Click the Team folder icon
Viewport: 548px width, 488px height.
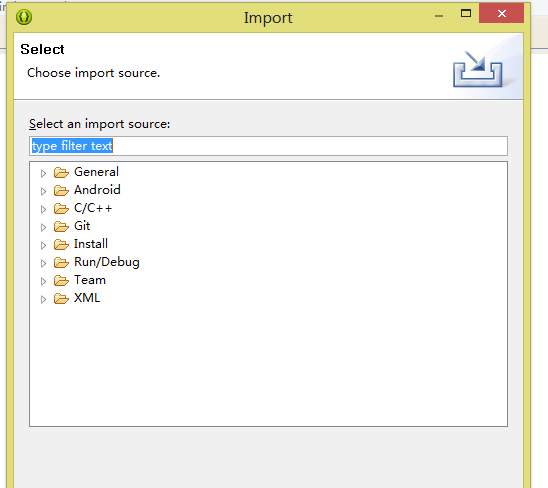click(61, 280)
